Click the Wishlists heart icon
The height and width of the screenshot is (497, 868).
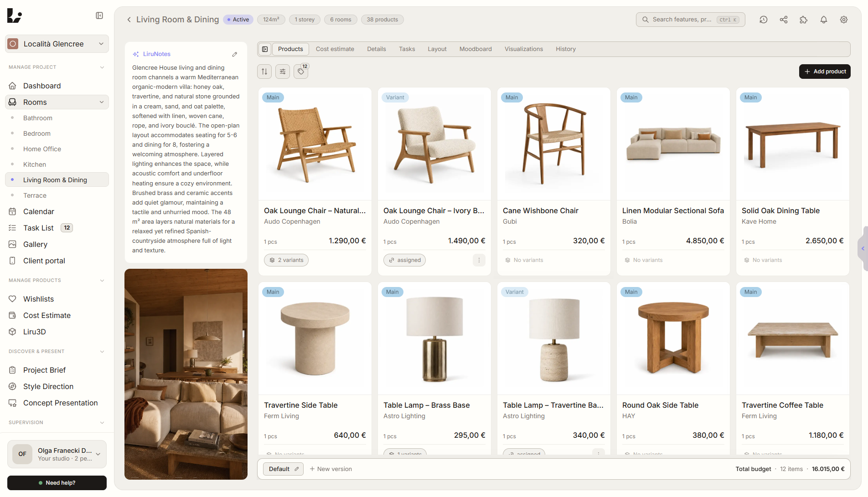point(12,299)
